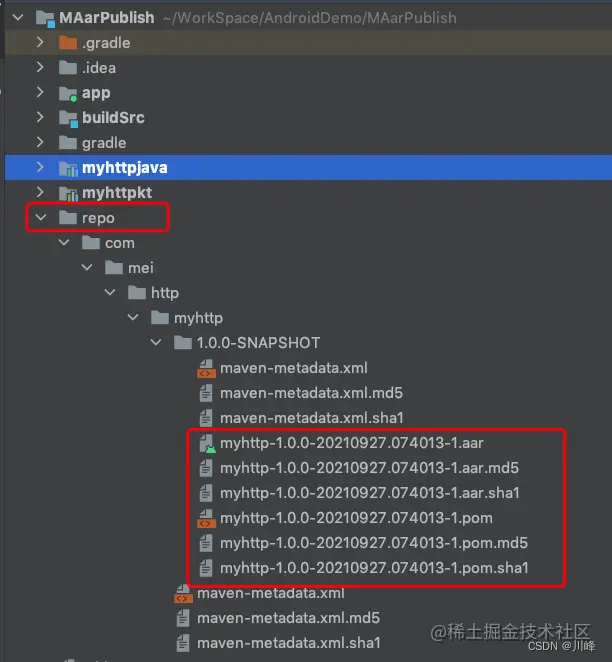
Task: Expand the .gradle folder
Action: (x=40, y=42)
